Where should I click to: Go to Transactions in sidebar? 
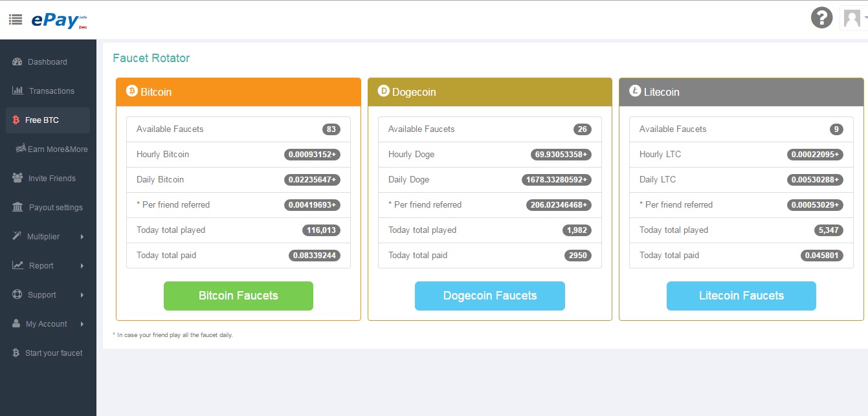[x=48, y=91]
